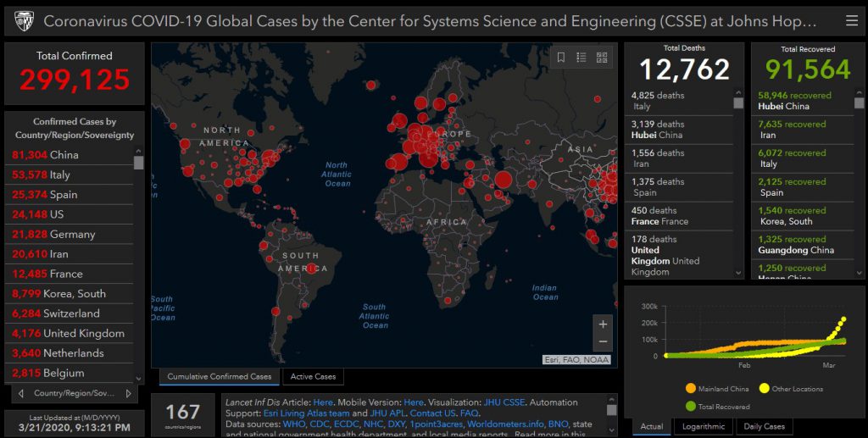Click the deaths list scrollbar thumb

tap(738, 103)
